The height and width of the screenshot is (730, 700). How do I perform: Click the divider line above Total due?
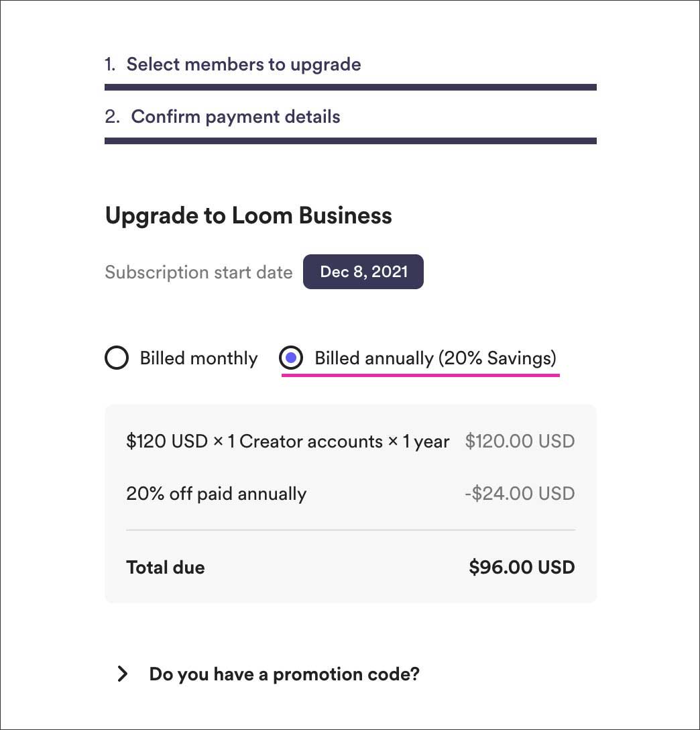[x=350, y=530]
